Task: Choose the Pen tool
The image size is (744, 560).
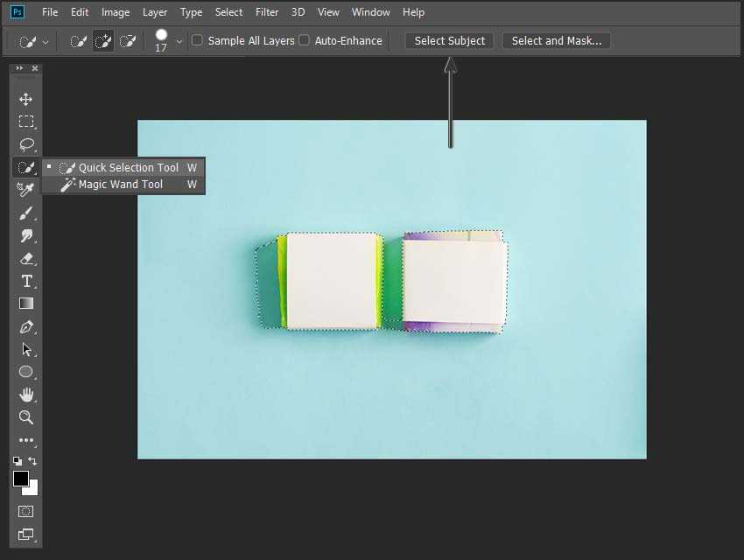Action: 26,327
